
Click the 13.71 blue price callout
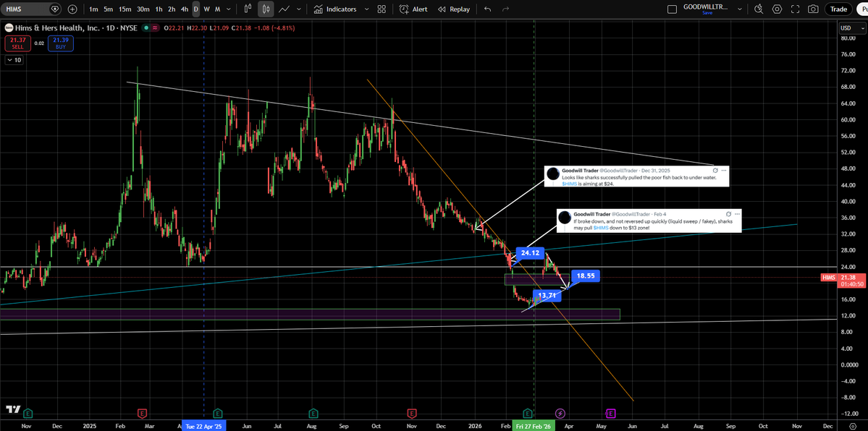547,296
